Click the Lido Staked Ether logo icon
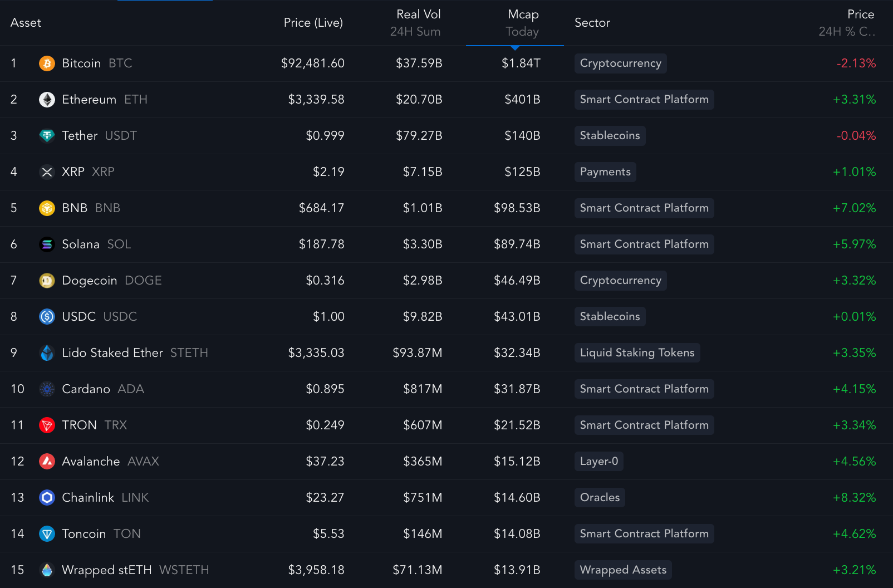The image size is (893, 588). coord(47,353)
